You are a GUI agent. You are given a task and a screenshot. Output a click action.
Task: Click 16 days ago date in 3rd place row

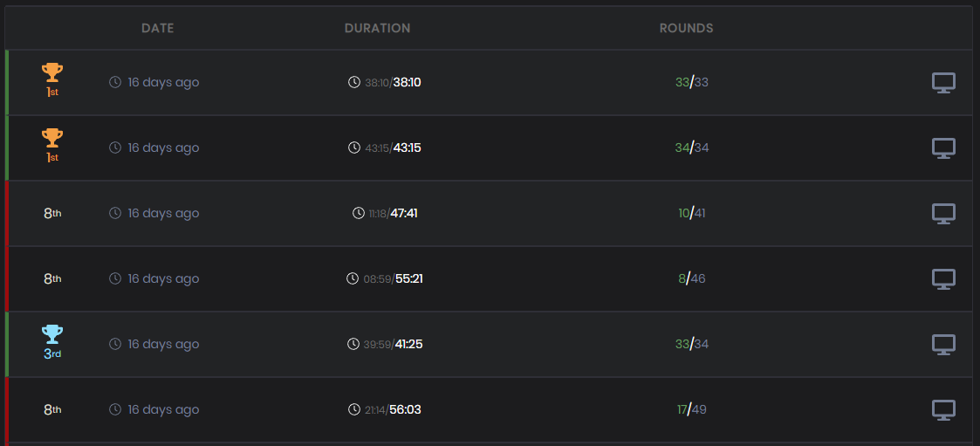(163, 344)
